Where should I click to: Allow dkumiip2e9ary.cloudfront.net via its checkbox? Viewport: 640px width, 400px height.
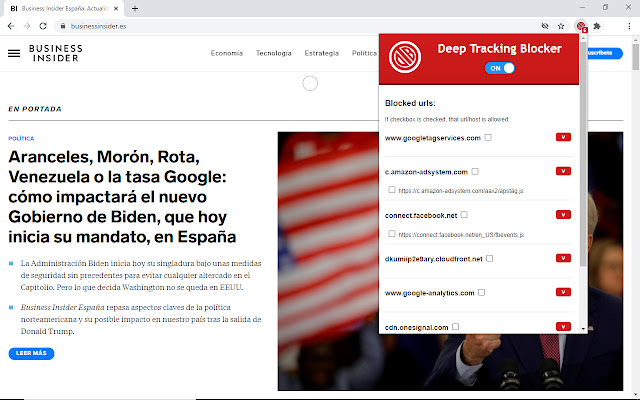489,258
